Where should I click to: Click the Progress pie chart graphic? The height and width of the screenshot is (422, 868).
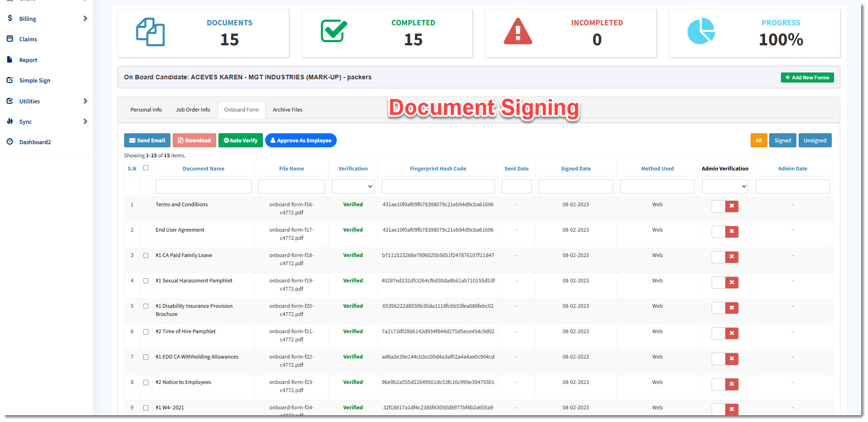701,31
